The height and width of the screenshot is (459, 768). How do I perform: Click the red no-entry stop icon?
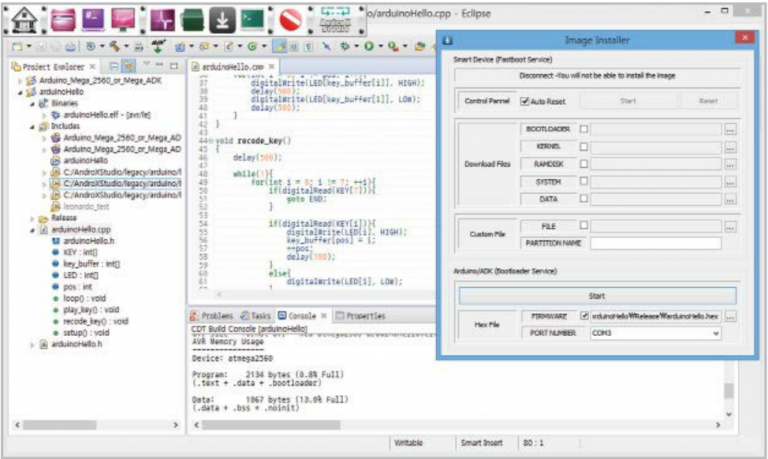click(290, 20)
